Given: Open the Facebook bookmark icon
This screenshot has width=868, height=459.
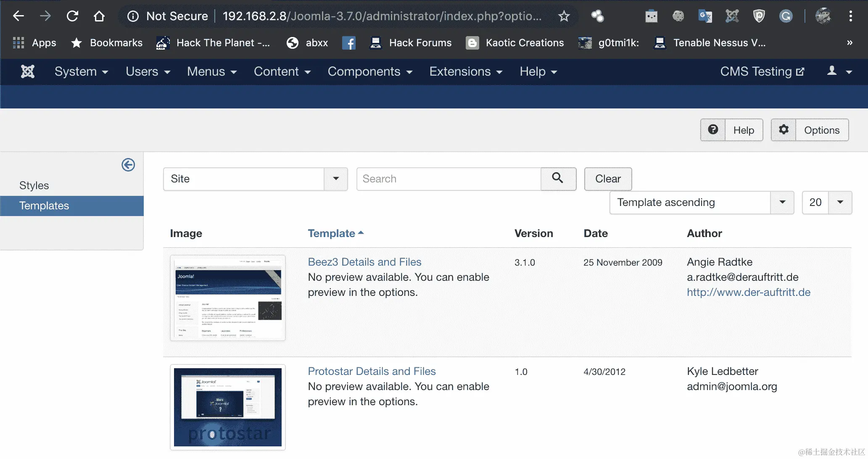Looking at the screenshot, I should pos(348,43).
